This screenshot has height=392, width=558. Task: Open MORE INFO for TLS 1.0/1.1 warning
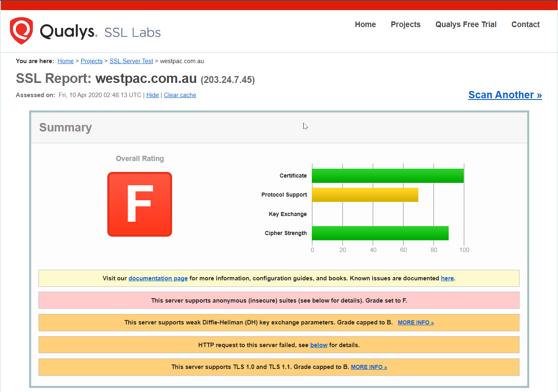point(368,367)
